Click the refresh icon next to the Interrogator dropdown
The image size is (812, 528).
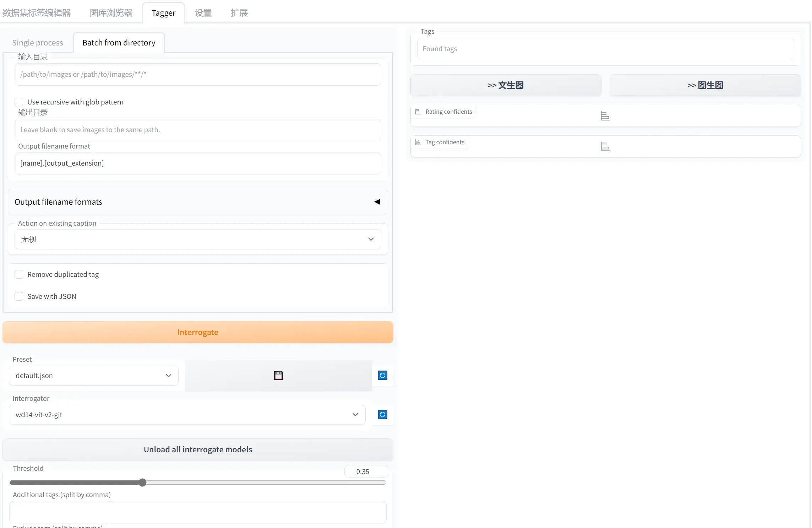tap(382, 415)
